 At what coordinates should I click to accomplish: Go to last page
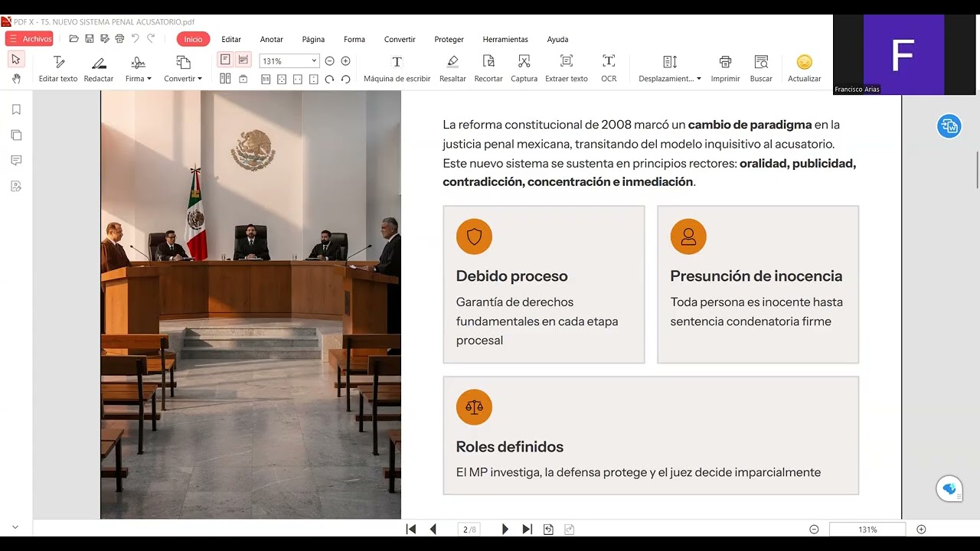tap(527, 529)
